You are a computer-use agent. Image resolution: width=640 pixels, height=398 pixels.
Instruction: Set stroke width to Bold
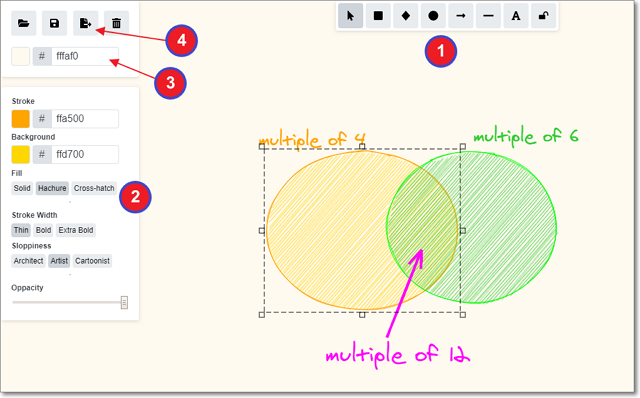point(43,230)
